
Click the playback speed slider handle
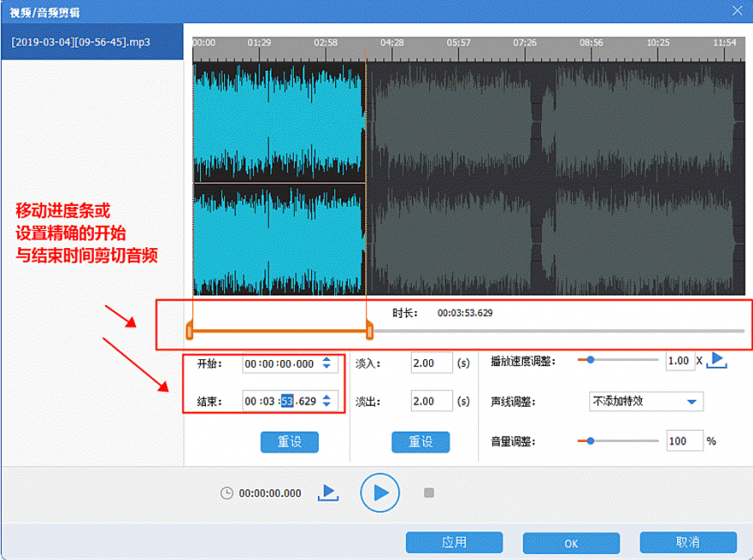point(590,360)
